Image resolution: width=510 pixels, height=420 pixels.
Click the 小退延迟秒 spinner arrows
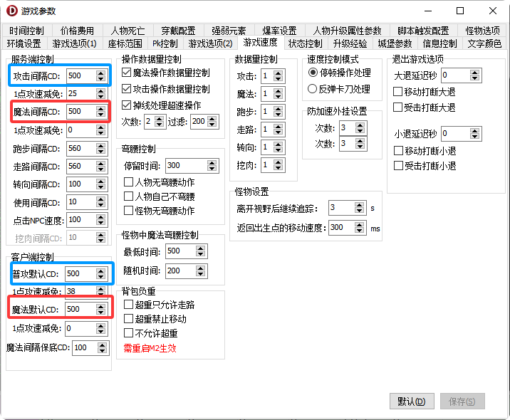coord(475,134)
